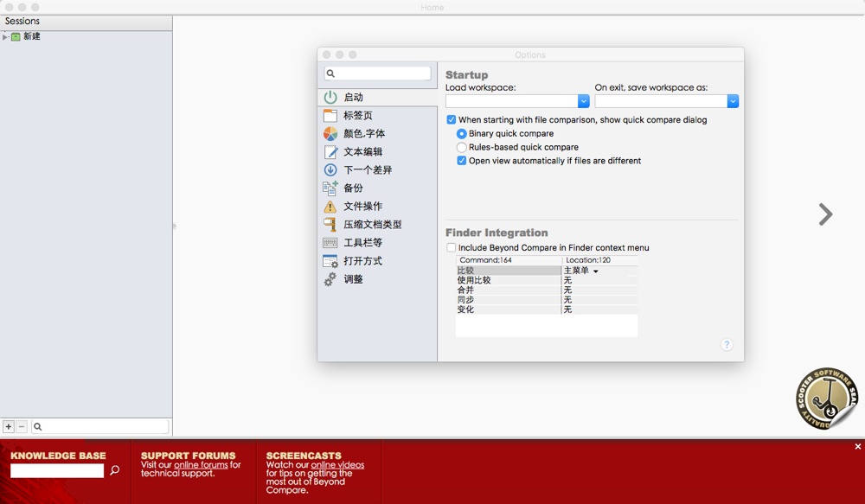Select Rules-based quick compare radio button
The image size is (865, 504).
tap(462, 148)
